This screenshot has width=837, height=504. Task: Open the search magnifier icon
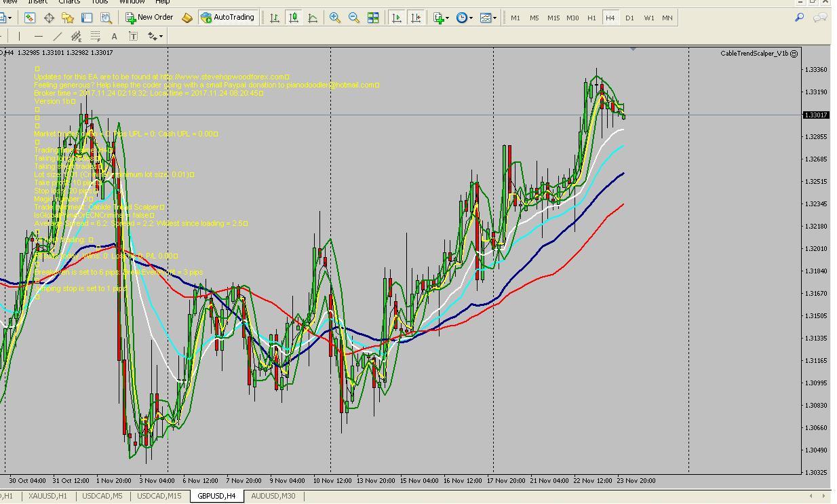tap(800, 18)
